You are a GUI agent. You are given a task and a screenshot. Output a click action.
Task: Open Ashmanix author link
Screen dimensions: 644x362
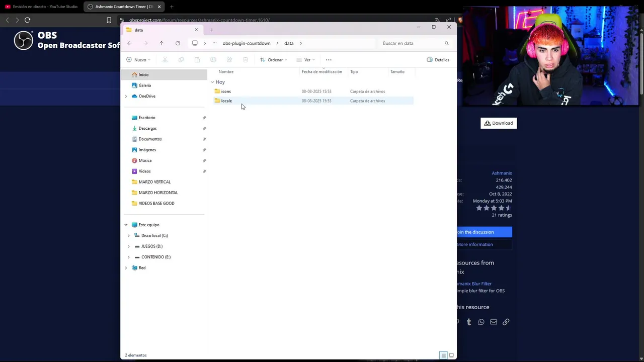pyautogui.click(x=502, y=173)
